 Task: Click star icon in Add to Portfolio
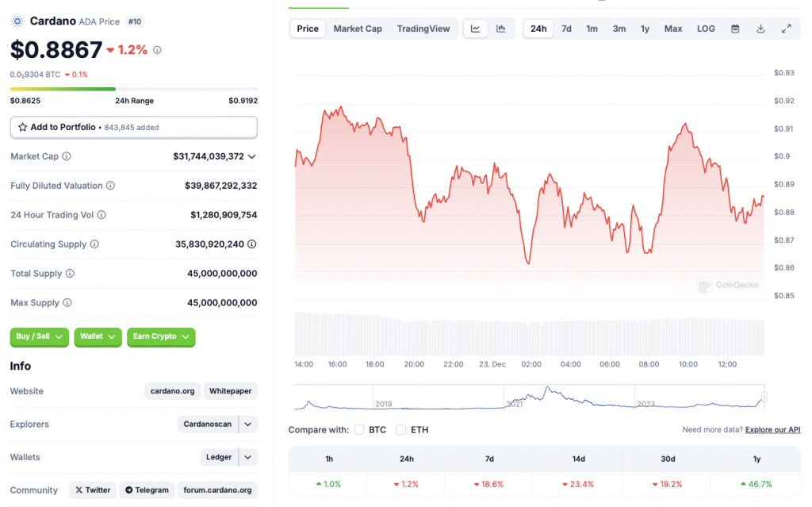pyautogui.click(x=23, y=127)
